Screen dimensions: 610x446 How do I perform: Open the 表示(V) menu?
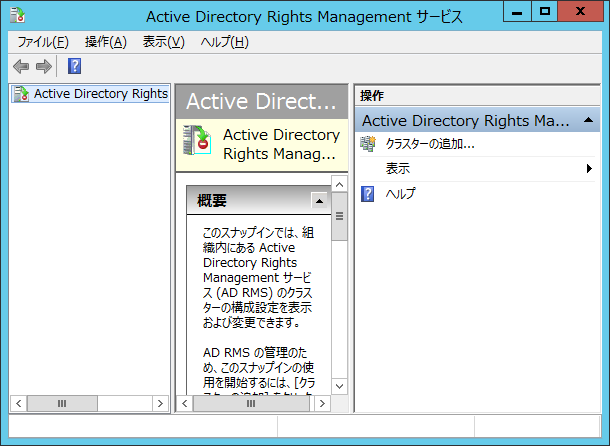pos(164,42)
